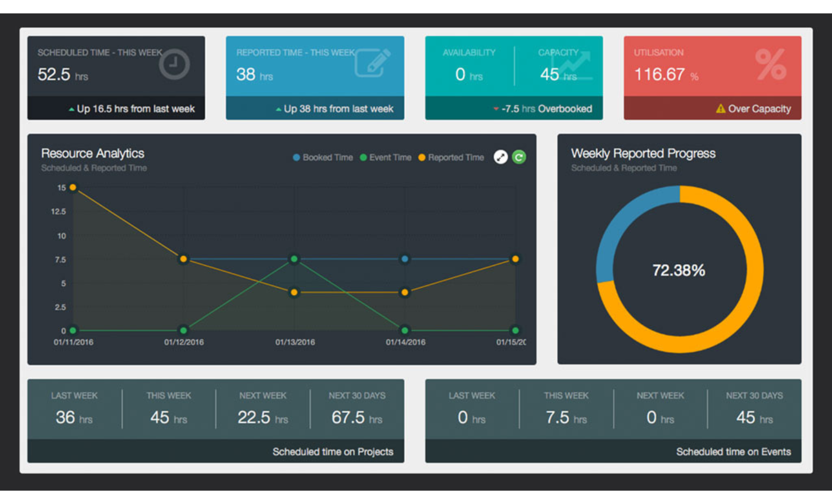Click the Event Time peak point on 01/13/2016
This screenshot has height=504, width=832.
click(x=294, y=259)
